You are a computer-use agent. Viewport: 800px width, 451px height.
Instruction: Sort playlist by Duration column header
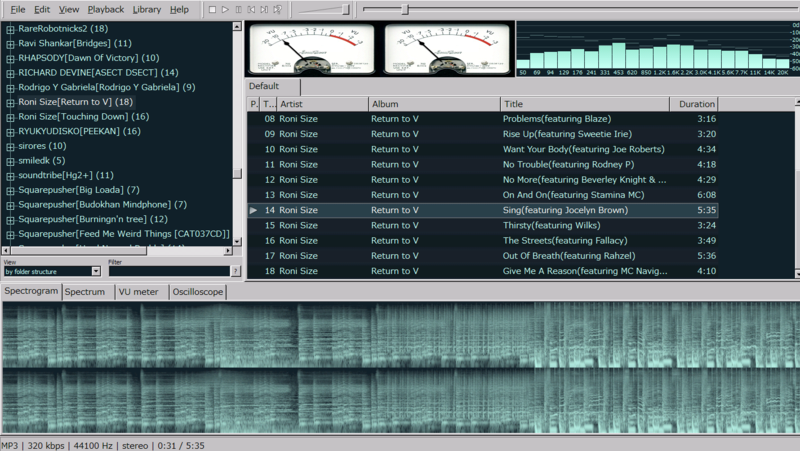tap(694, 104)
